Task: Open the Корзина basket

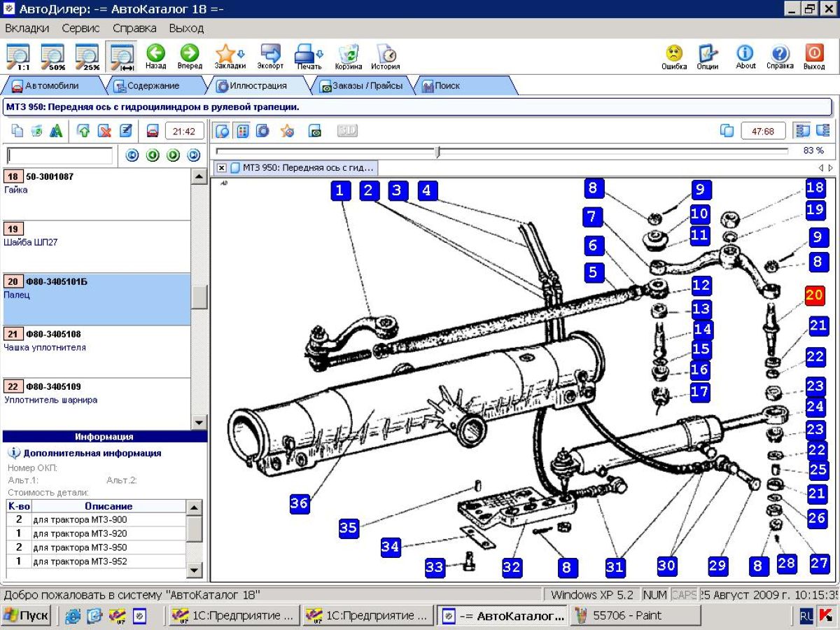Action: point(349,57)
